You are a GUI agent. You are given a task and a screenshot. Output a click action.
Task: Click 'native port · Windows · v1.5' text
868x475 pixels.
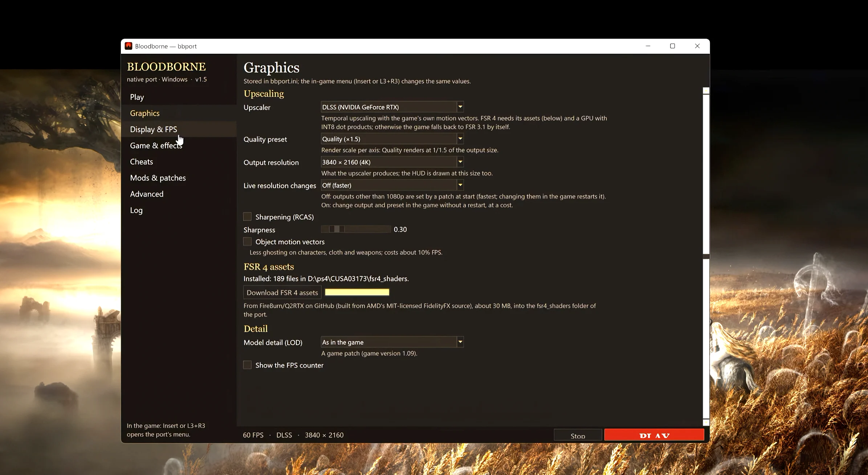[167, 80]
